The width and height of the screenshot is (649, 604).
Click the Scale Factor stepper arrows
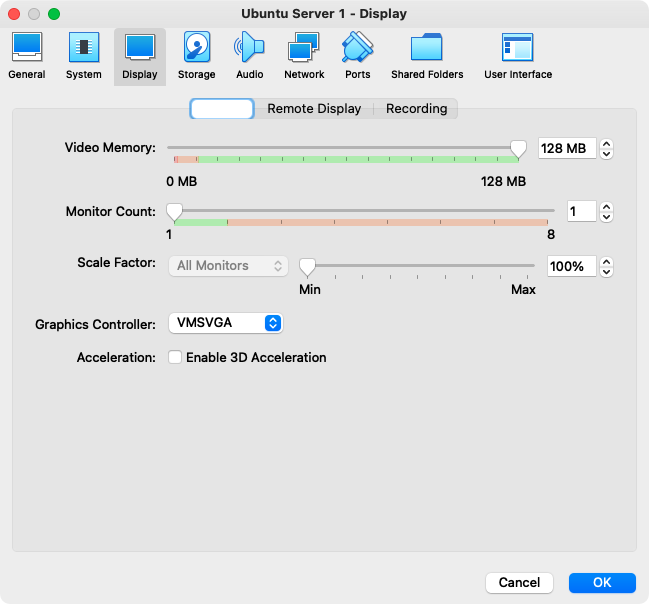point(607,267)
